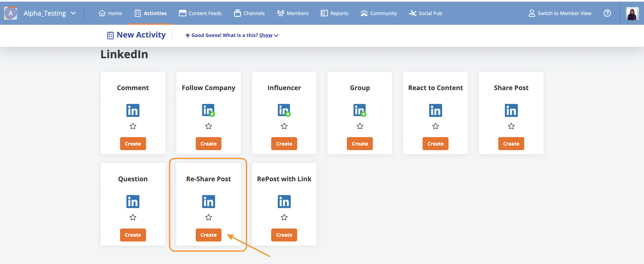Click the LinkedIn icon on Share Post card

coord(511,110)
